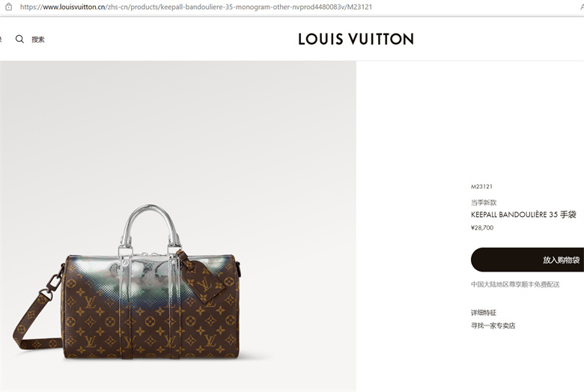Click the louisvuitton.cn domain in URL

[74, 7]
